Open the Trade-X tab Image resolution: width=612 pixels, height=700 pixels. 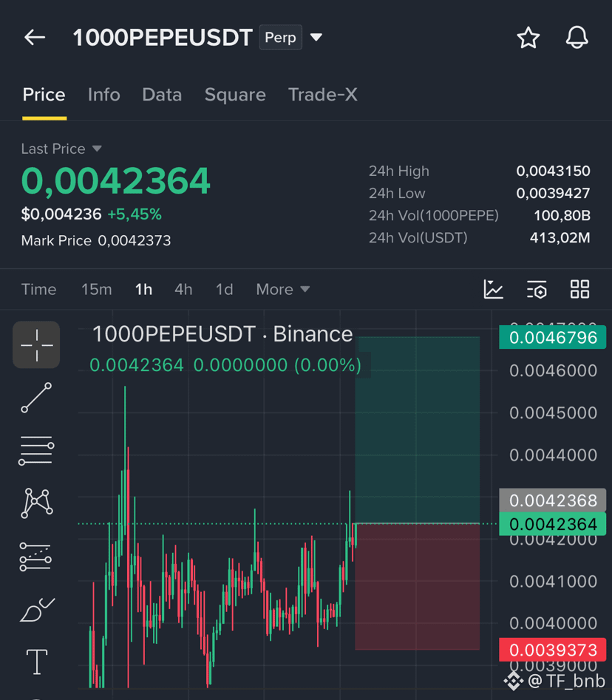323,95
